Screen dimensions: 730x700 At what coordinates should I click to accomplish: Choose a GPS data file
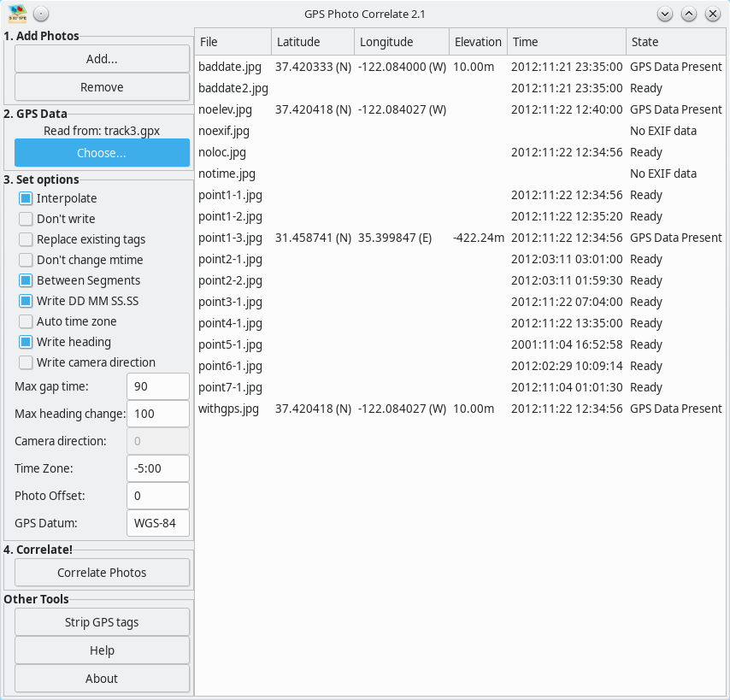102,153
